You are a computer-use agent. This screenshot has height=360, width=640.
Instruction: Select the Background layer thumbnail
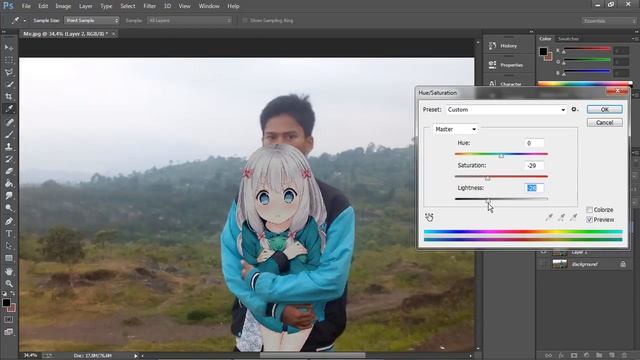560,264
